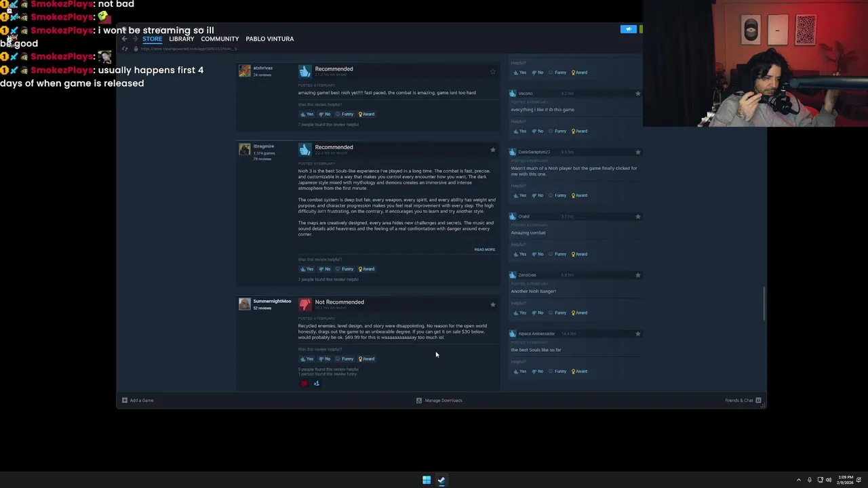868x488 pixels.
Task: Award the SummernightMoo review
Action: pyautogui.click(x=366, y=359)
